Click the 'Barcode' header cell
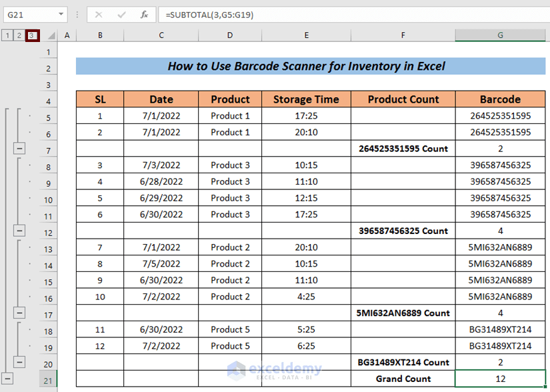 coord(500,99)
